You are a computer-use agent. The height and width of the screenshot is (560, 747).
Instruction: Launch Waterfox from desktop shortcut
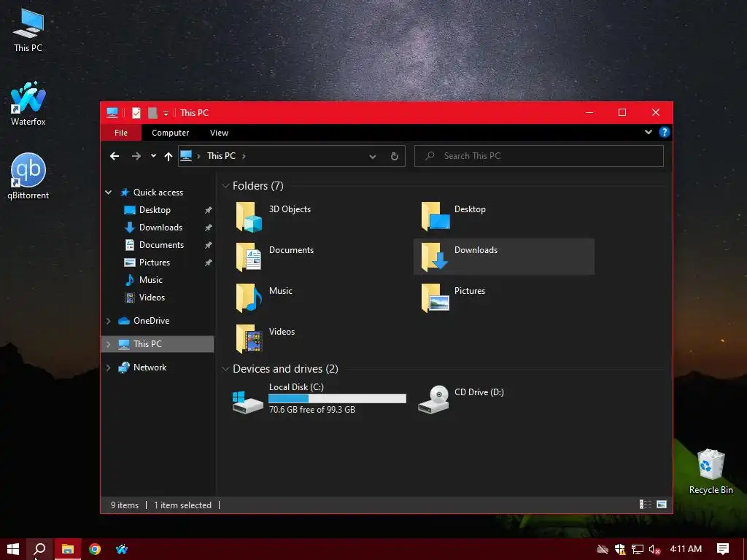(28, 104)
